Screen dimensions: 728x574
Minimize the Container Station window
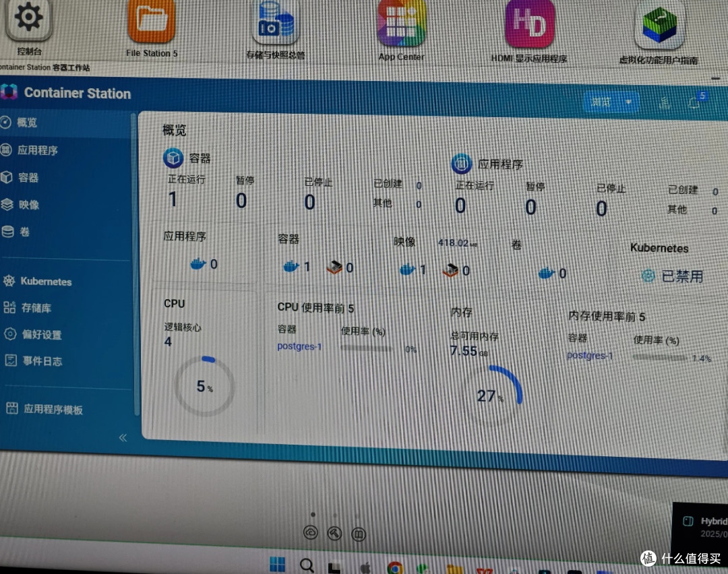point(715,78)
